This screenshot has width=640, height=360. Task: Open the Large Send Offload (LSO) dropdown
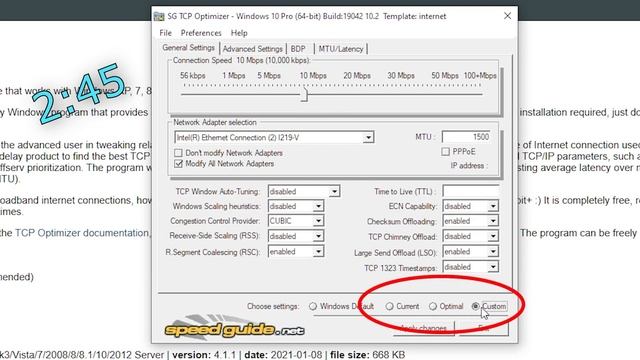[493, 252]
